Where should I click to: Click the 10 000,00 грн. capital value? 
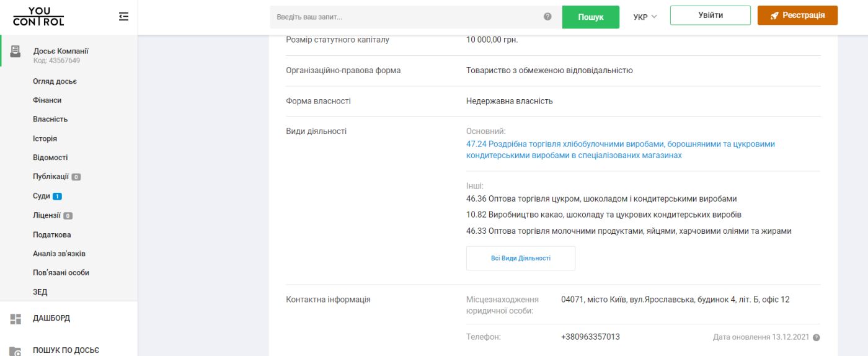(492, 40)
